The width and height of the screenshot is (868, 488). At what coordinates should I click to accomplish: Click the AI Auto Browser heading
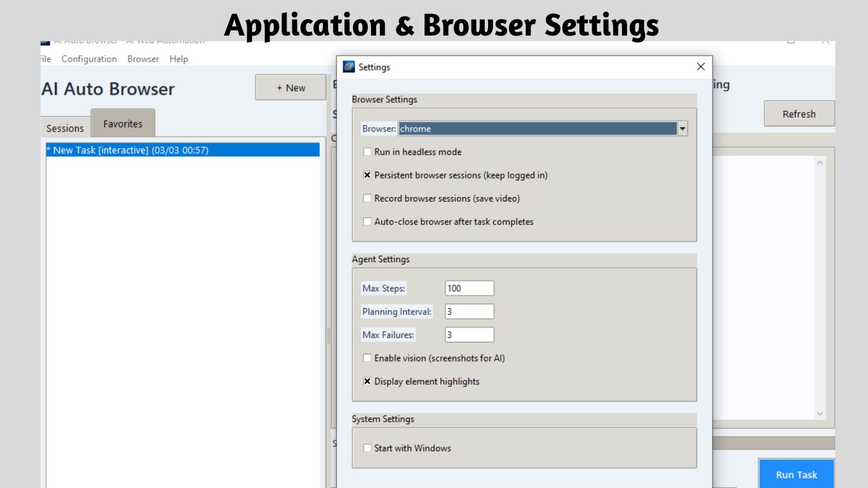tap(108, 89)
